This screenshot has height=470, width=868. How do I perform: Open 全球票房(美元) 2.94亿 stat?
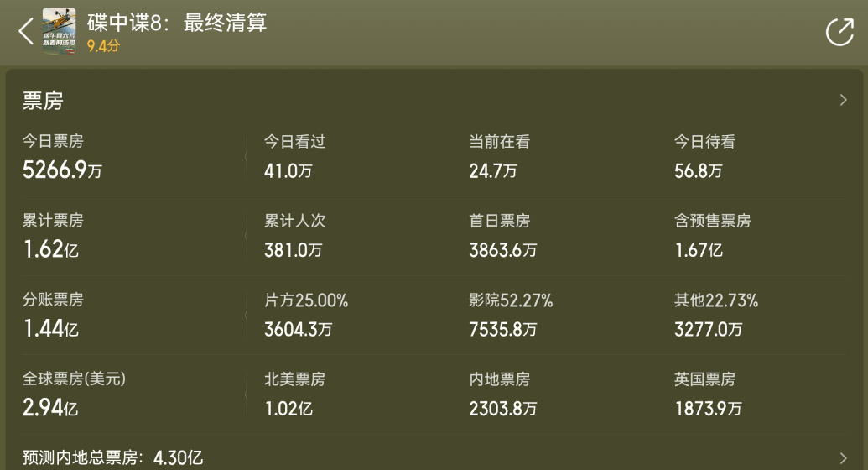(74, 394)
